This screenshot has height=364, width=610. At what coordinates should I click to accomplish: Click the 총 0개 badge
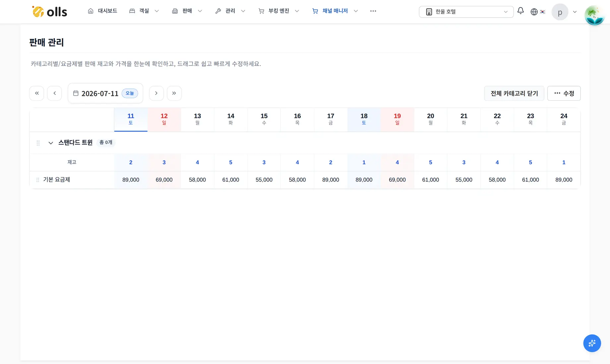coord(106,142)
